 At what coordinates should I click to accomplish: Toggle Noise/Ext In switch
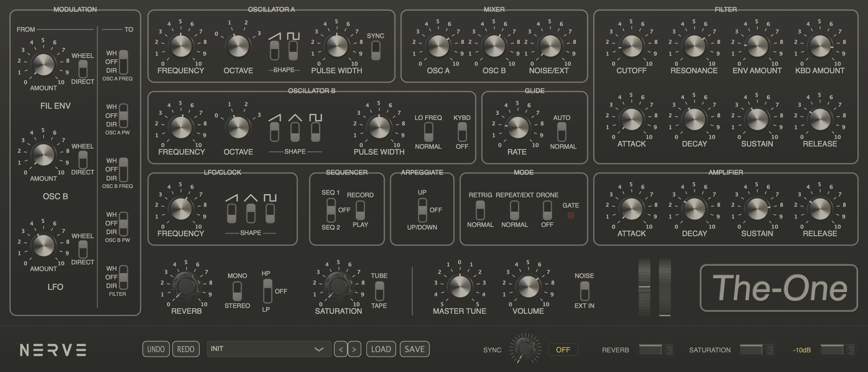585,291
